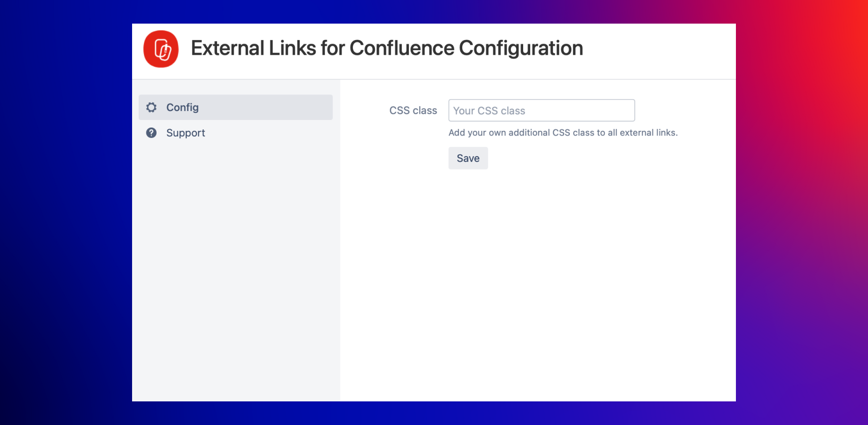Viewport: 868px width, 425px height.
Task: Click the CSS class field label
Action: click(x=413, y=110)
